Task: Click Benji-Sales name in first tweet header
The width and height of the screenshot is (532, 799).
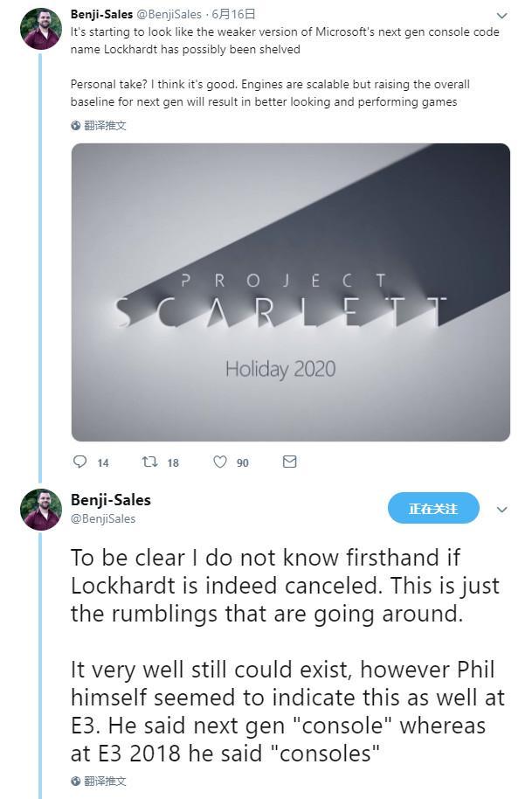Action: [x=102, y=14]
